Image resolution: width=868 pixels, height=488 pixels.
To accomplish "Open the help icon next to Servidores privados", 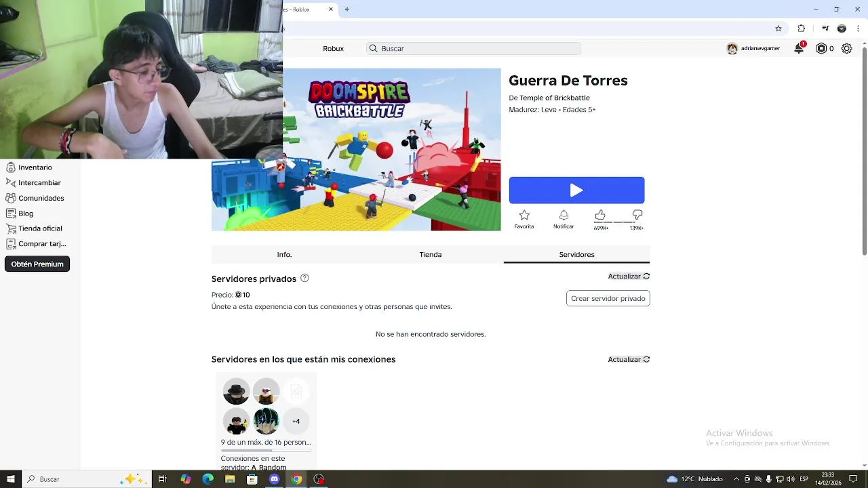I will (x=304, y=278).
